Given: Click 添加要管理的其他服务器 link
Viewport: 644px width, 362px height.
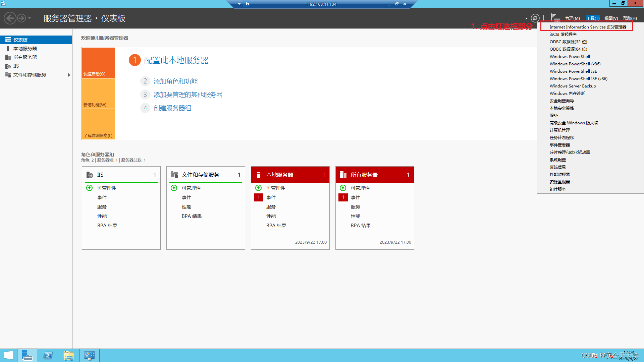Looking at the screenshot, I should pos(188,95).
